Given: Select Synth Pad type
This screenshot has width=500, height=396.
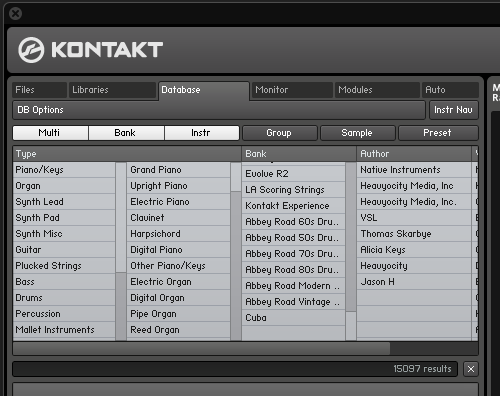Looking at the screenshot, I should (64, 218).
